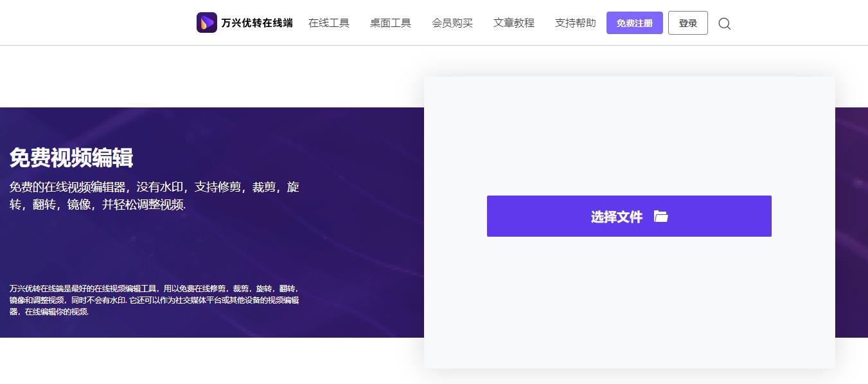The image size is (868, 384).
Task: Click the 免费视频编辑 page heading
Action: pos(71,158)
